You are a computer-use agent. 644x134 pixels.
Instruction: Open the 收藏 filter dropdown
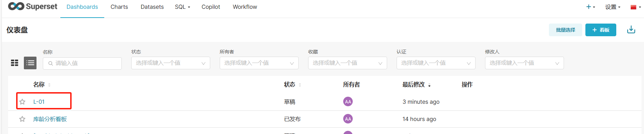pyautogui.click(x=347, y=63)
